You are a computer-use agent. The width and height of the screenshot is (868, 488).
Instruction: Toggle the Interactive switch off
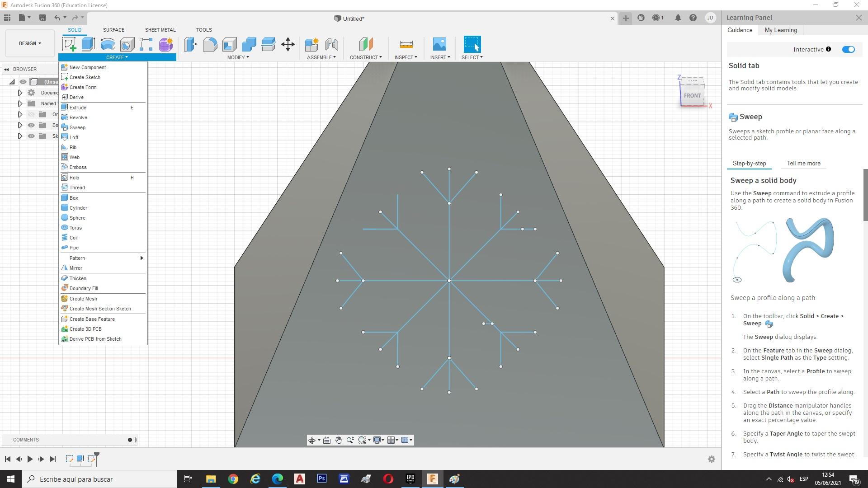click(x=848, y=49)
